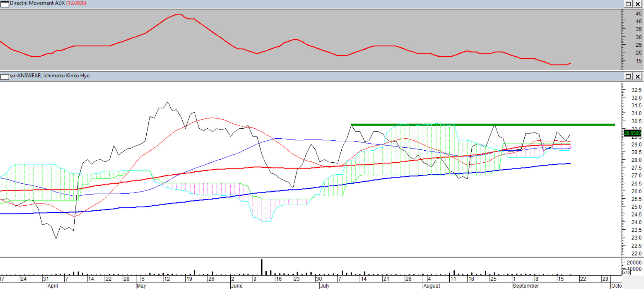Click the 32.5 value on price scale
Image resolution: width=644 pixels, height=289 pixels.
pos(636,90)
